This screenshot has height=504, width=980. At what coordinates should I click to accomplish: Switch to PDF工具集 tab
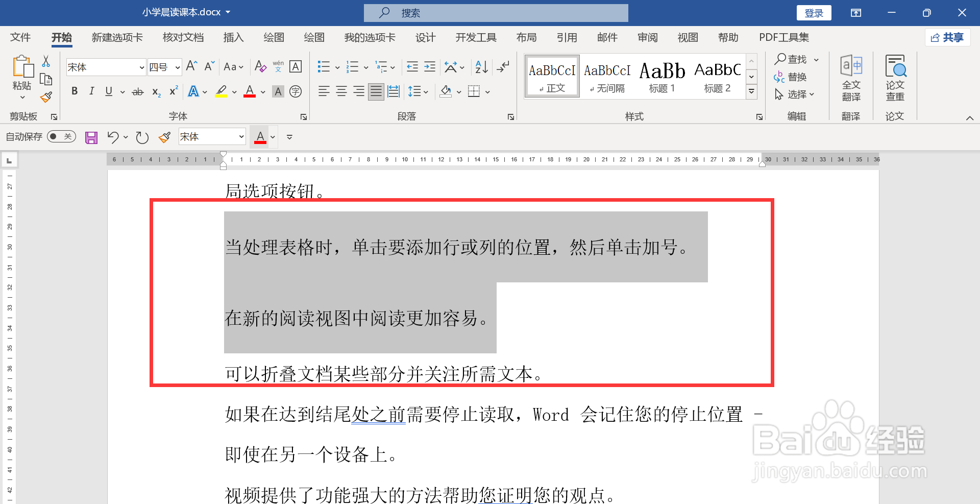(x=784, y=37)
